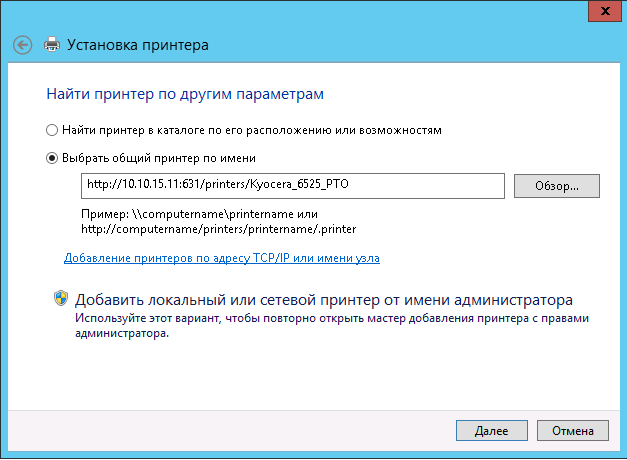Cancel with the Отмена button
627x460 pixels.
coord(573,430)
